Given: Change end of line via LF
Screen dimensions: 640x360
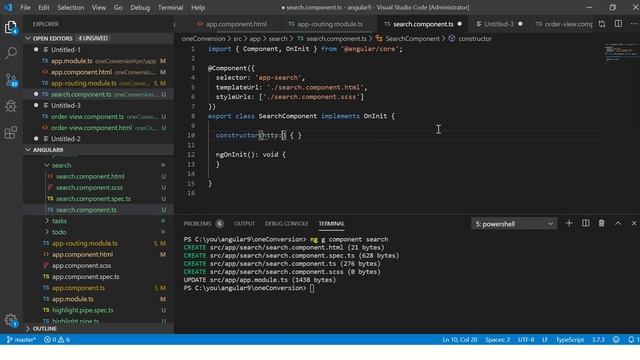Looking at the screenshot, I should [x=545, y=340].
